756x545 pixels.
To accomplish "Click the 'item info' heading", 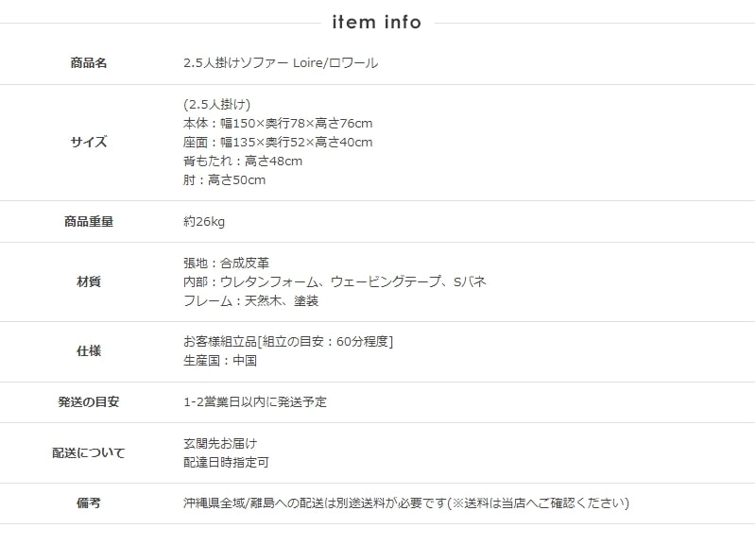I will pos(377,22).
